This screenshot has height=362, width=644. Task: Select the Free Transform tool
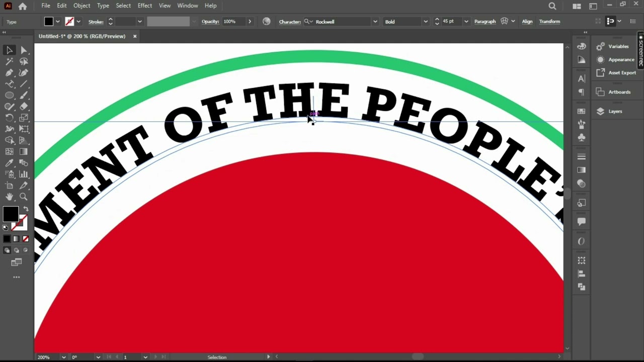pos(24,129)
